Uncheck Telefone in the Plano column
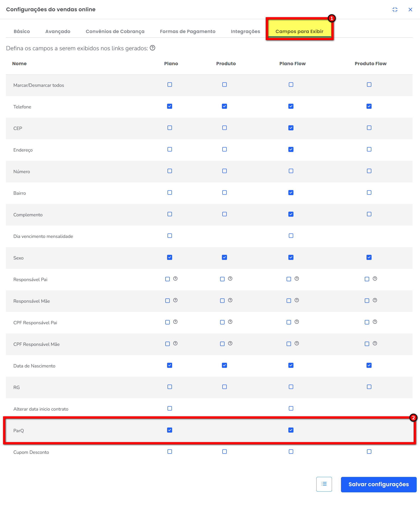Image resolution: width=420 pixels, height=506 pixels. pyautogui.click(x=169, y=106)
